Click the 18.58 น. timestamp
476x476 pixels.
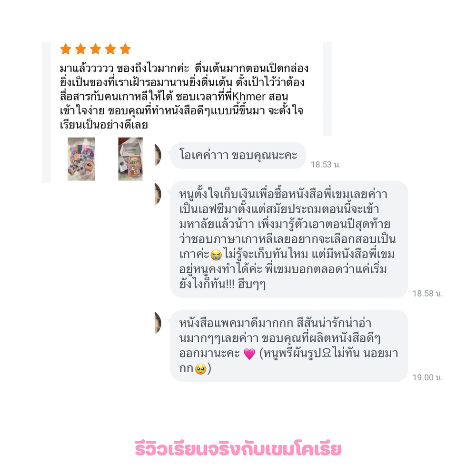click(x=427, y=294)
